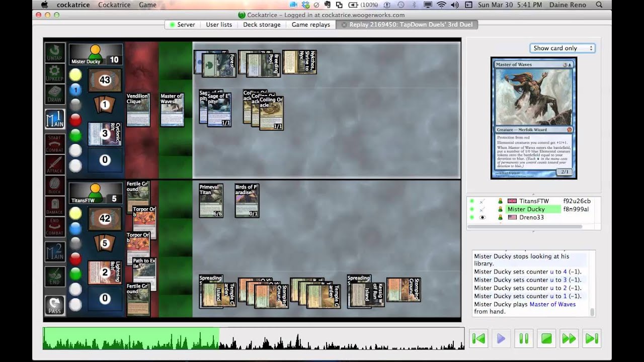Click the replay timeline graph
The width and height of the screenshot is (644, 362).
pos(254,338)
